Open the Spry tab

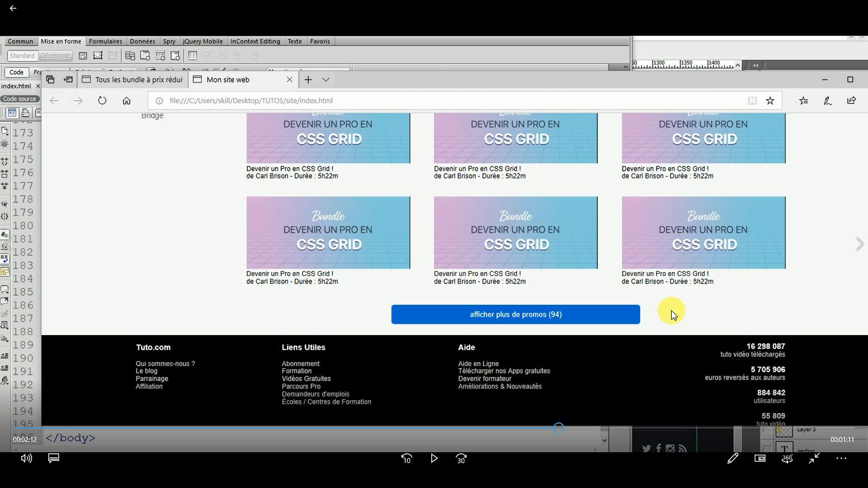tap(169, 41)
